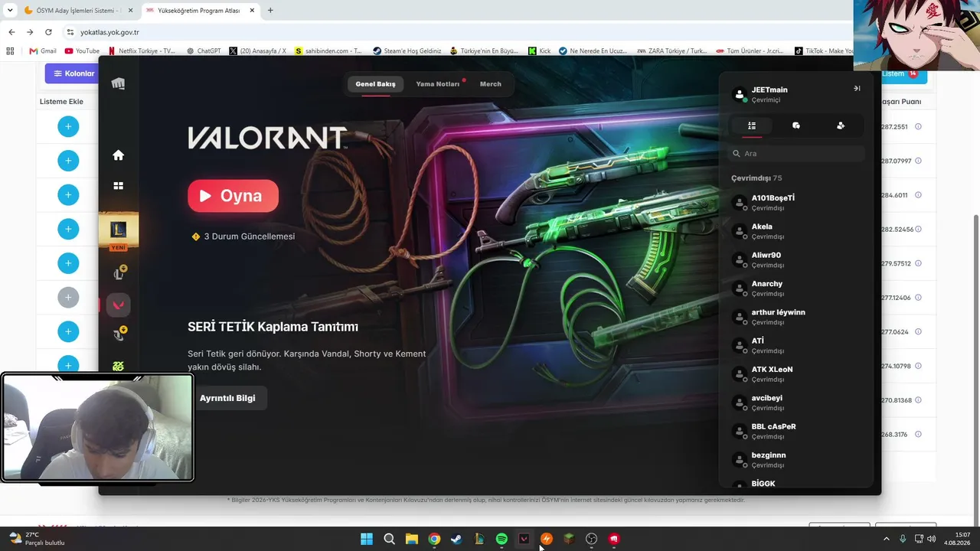
Task: Click the friends search field Ara
Action: point(796,154)
